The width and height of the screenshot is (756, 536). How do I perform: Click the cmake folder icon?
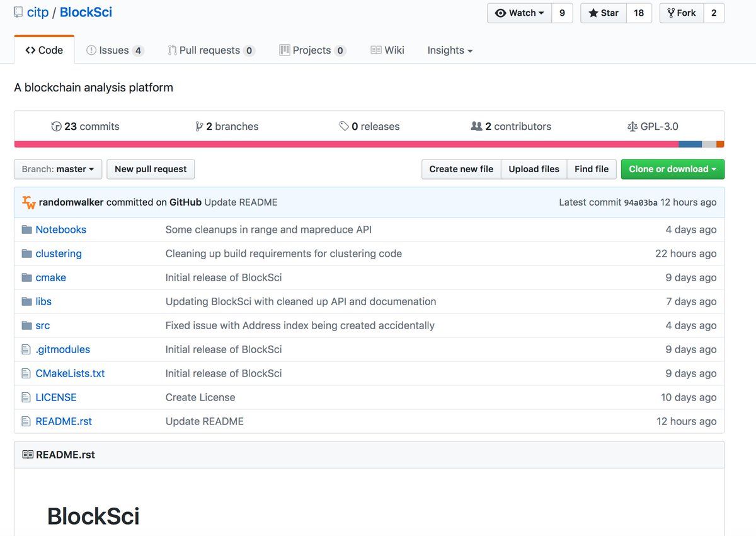click(26, 277)
